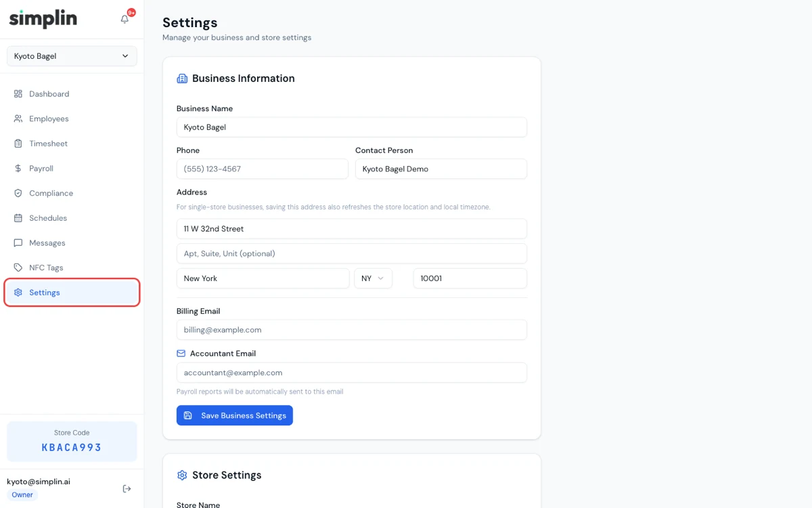Click the Accountant Email envelope icon

pyautogui.click(x=181, y=354)
